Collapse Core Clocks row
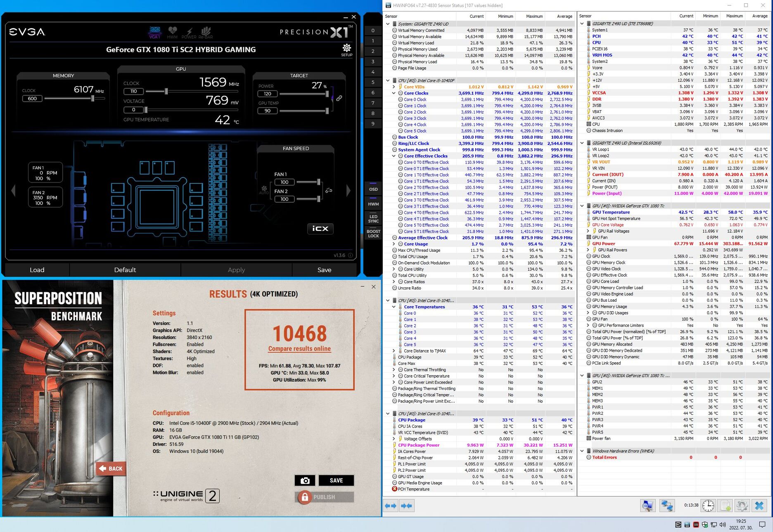The image size is (773, 532). 394,93
